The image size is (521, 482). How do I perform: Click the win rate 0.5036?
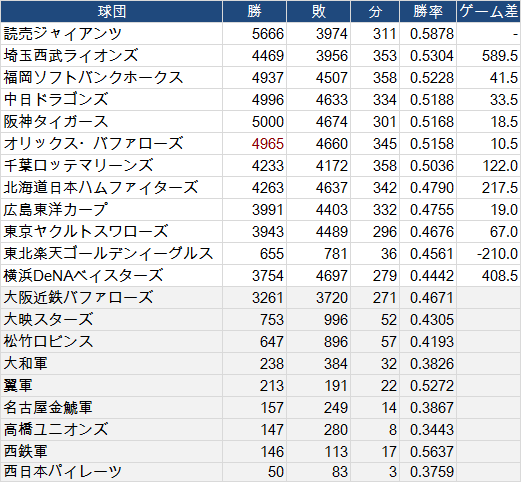[432, 166]
